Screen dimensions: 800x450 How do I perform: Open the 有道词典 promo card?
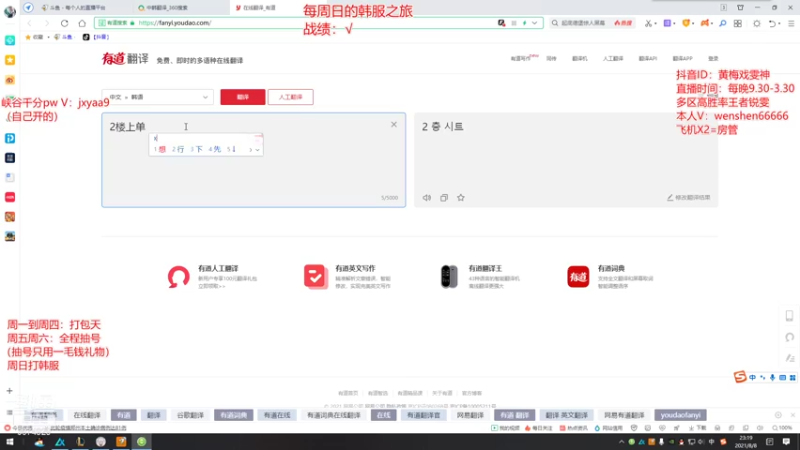pyautogui.click(x=610, y=277)
